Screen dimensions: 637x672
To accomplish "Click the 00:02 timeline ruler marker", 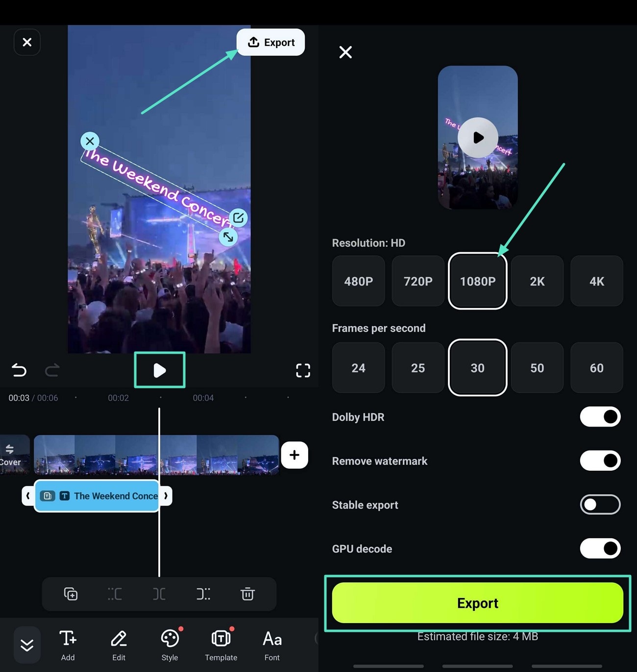I will [118, 398].
